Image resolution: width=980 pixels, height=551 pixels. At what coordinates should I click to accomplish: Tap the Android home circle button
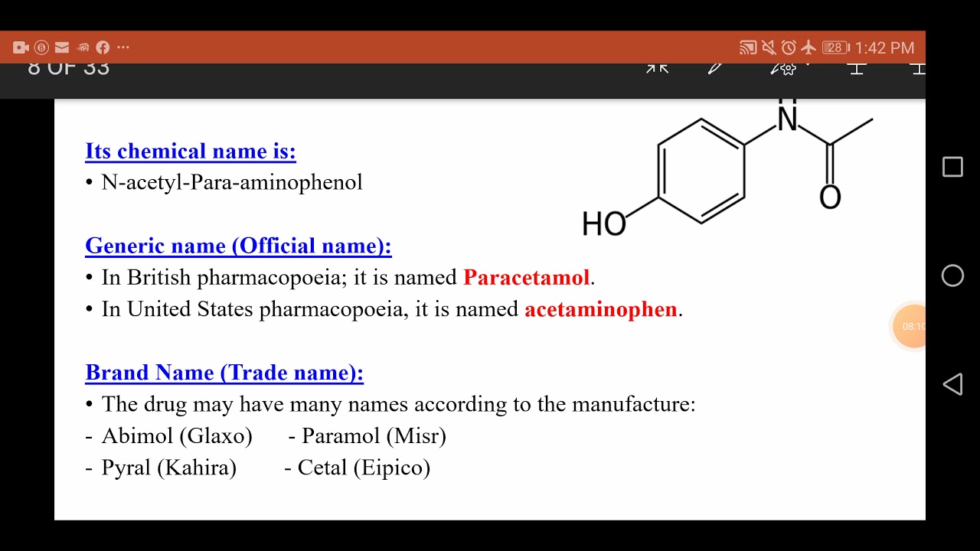(x=952, y=275)
